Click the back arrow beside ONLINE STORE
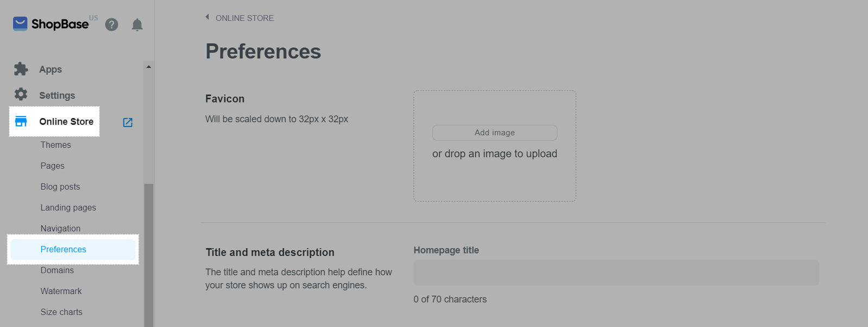Viewport: 868px width, 327px height. (207, 17)
